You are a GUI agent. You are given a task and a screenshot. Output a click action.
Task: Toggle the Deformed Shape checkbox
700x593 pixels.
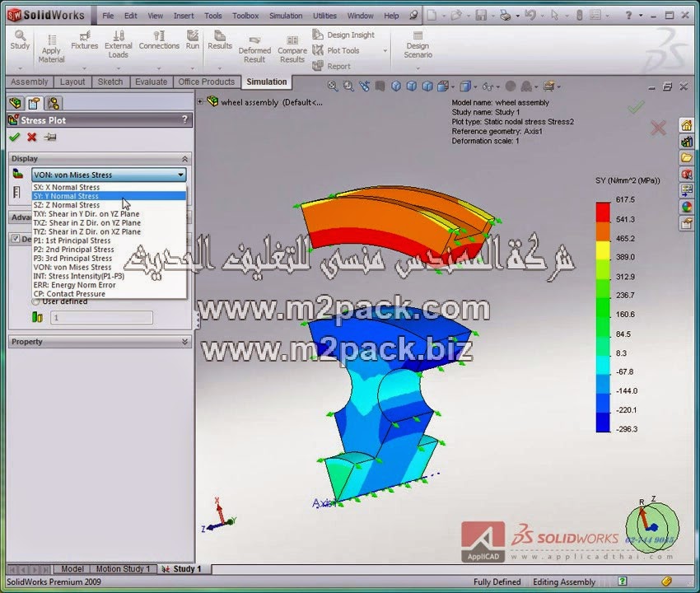coord(16,239)
